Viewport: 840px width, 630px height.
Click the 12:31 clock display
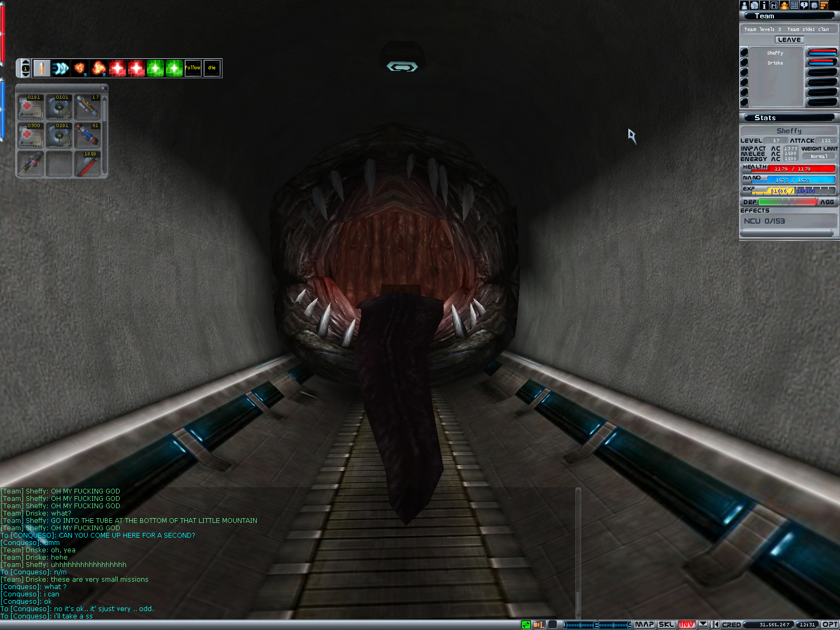(x=807, y=625)
